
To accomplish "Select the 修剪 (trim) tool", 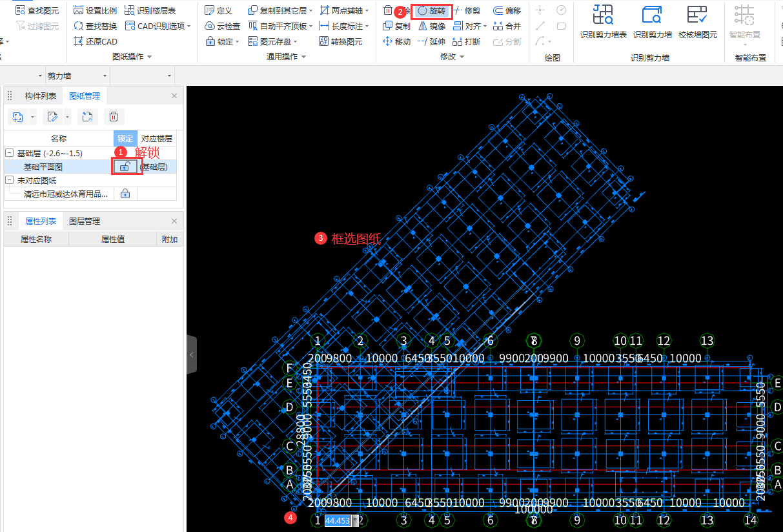I will tap(467, 10).
